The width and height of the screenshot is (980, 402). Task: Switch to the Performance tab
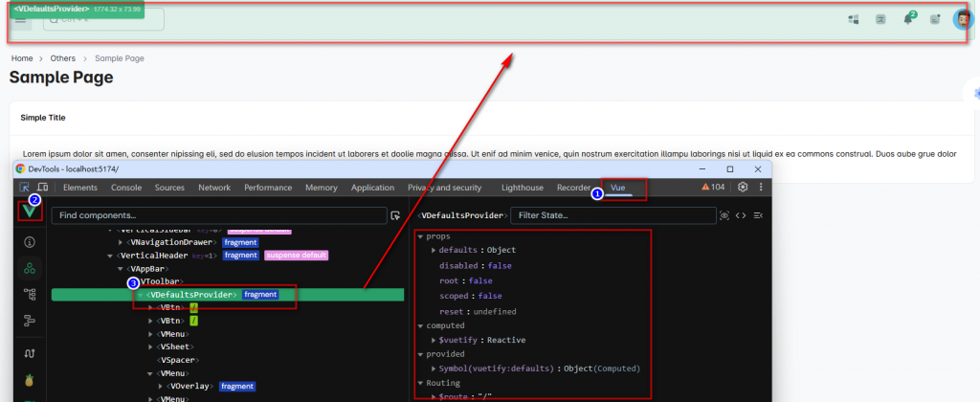click(268, 188)
